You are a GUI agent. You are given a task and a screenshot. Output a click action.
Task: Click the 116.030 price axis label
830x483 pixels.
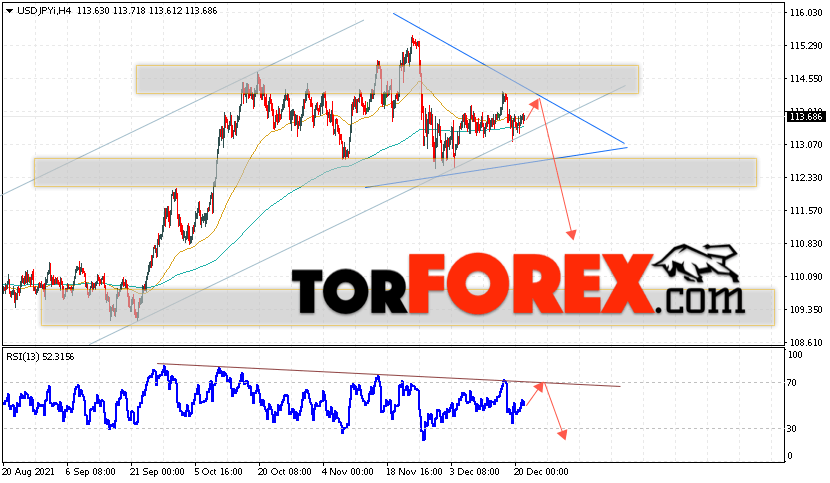[806, 13]
